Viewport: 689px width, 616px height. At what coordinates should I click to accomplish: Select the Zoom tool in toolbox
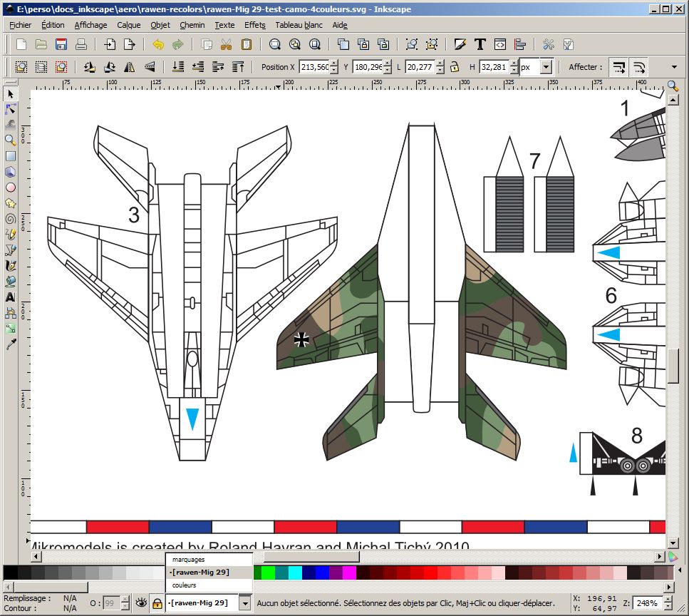11,140
